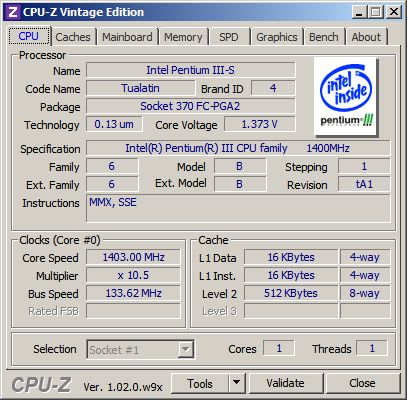407x400 pixels.
Task: Click the Close button at bottom
Action: 362,384
